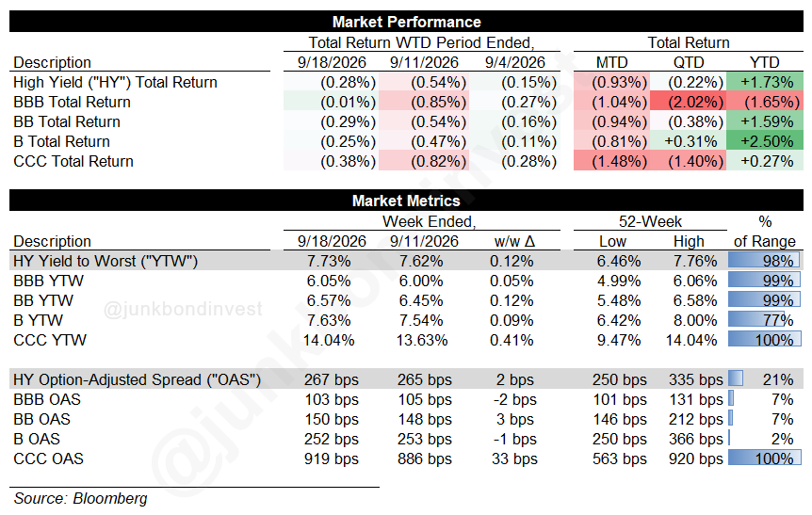Click the BB OAS 7% range bar

731,419
